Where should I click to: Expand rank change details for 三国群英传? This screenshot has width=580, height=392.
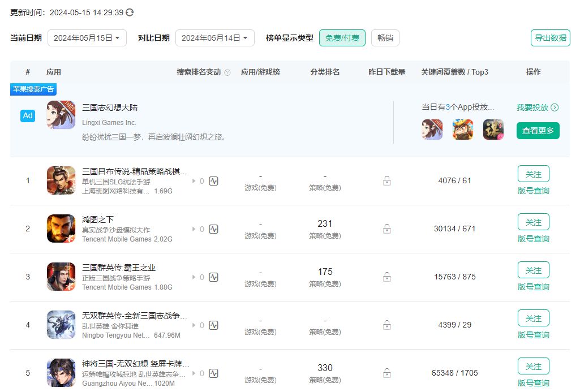pos(194,277)
